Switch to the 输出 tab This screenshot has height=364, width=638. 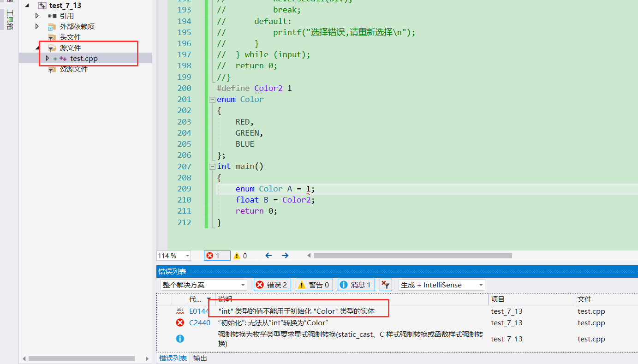point(200,358)
